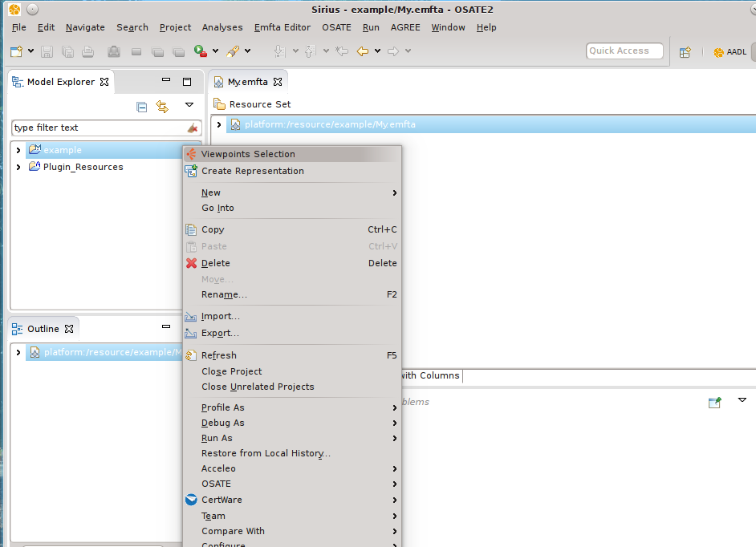Open bottom panel view menu arrow
Image resolution: width=756 pixels, height=547 pixels.
[x=742, y=400]
